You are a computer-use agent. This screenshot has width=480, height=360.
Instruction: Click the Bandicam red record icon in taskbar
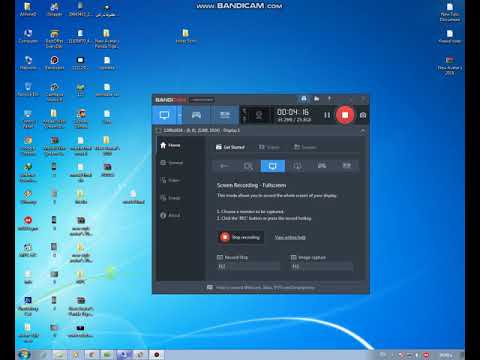(156, 355)
